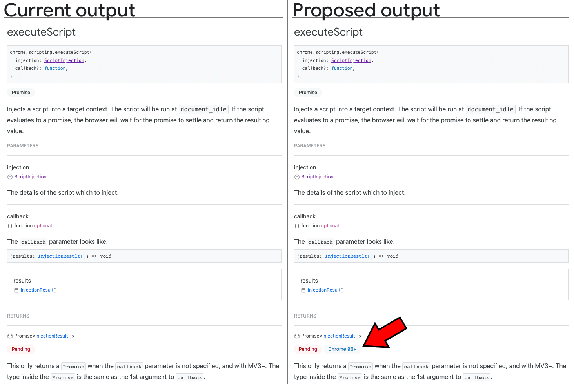Viewport: 574px width, 392px height.
Task: Click hexagon icon in proposed Returns section
Action: (296, 336)
